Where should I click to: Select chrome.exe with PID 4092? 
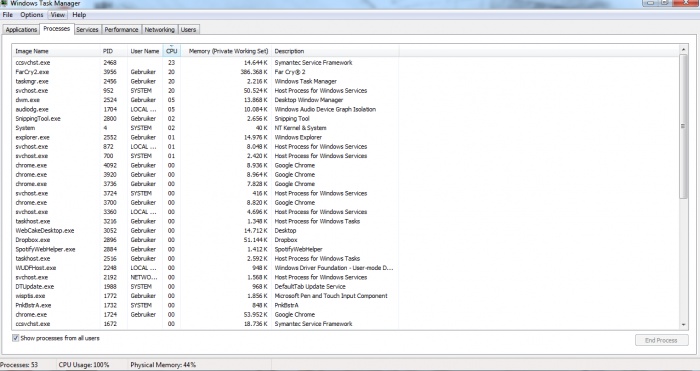point(205,165)
